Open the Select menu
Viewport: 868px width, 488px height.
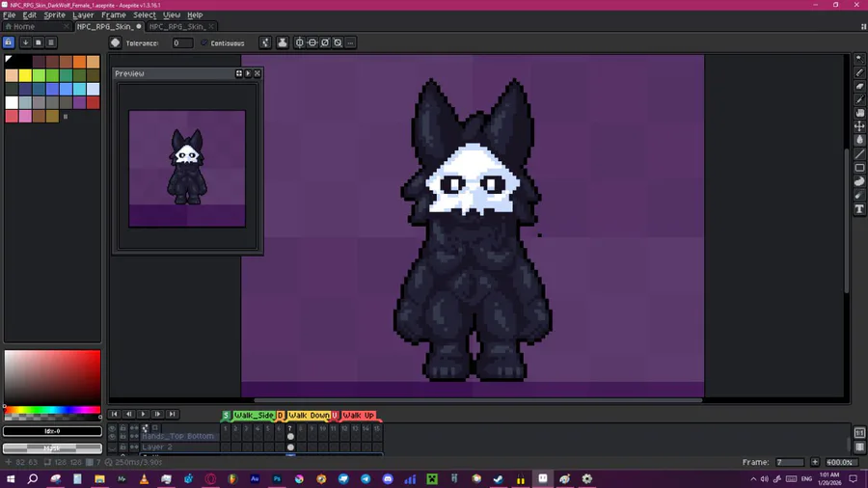point(145,14)
